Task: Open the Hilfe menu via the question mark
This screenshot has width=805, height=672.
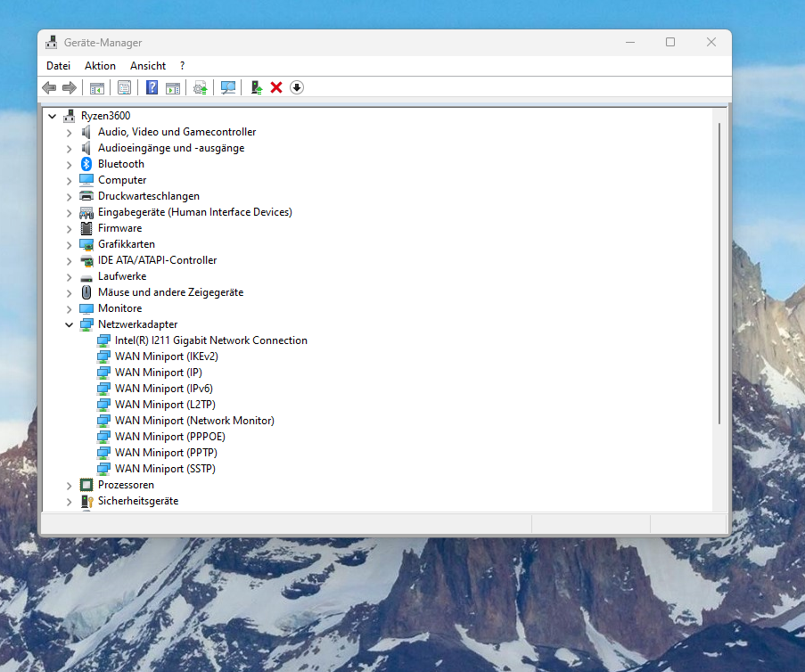Action: (x=182, y=65)
